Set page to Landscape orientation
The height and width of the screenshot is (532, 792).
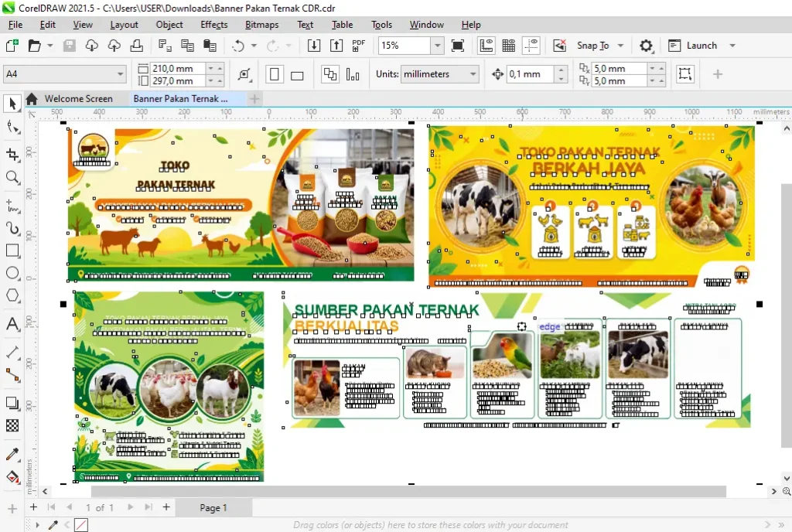tap(297, 74)
